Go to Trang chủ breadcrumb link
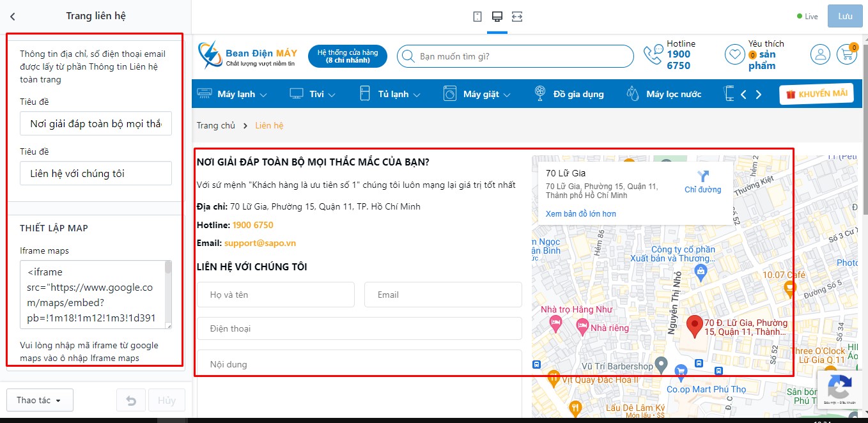Viewport: 868px width, 423px height. [216, 125]
